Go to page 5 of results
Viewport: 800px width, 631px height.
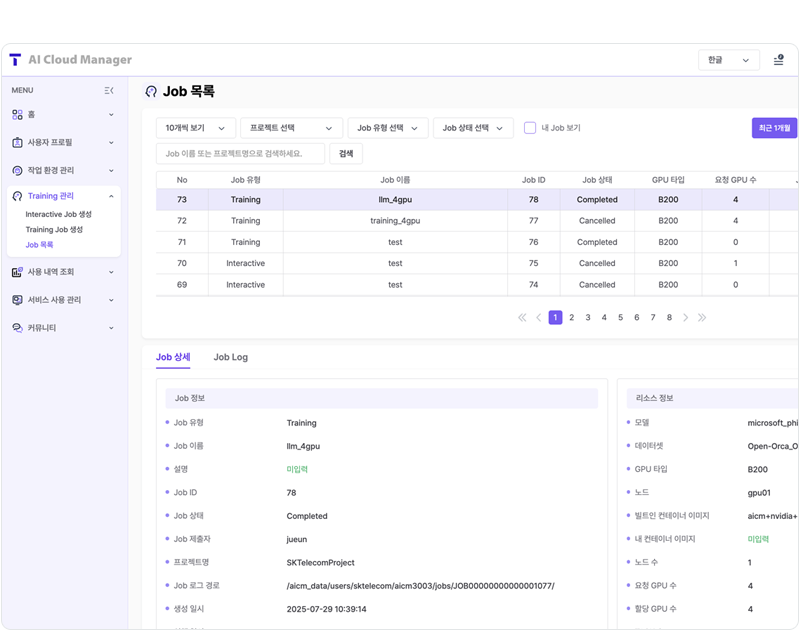620,318
